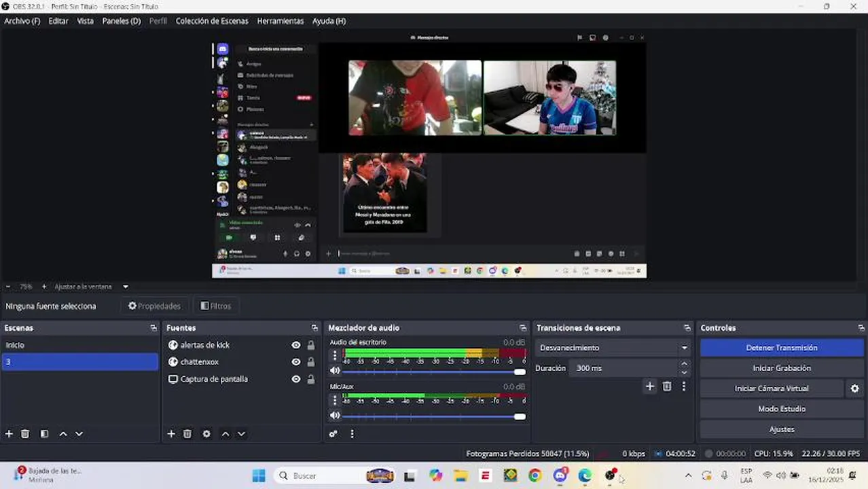This screenshot has height=489, width=868.
Task: Add a transition with the plus icon
Action: click(650, 386)
